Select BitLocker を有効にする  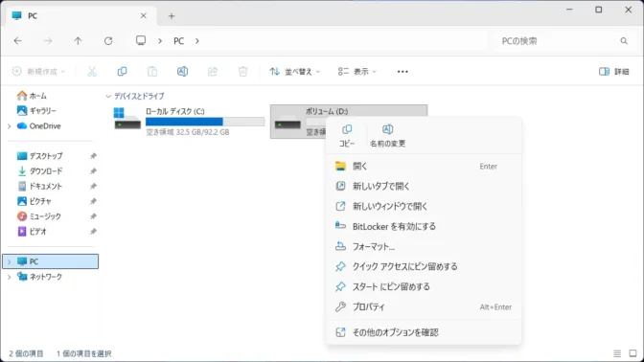click(424, 227)
